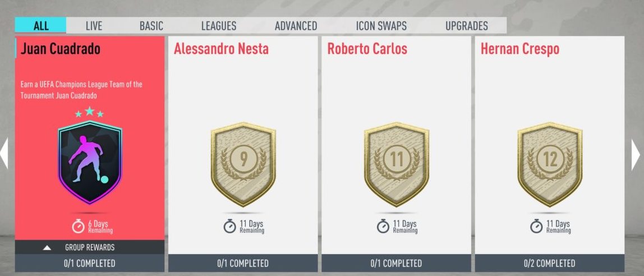Click stopwatch icon under Alessandro Nesta shield

point(229,226)
